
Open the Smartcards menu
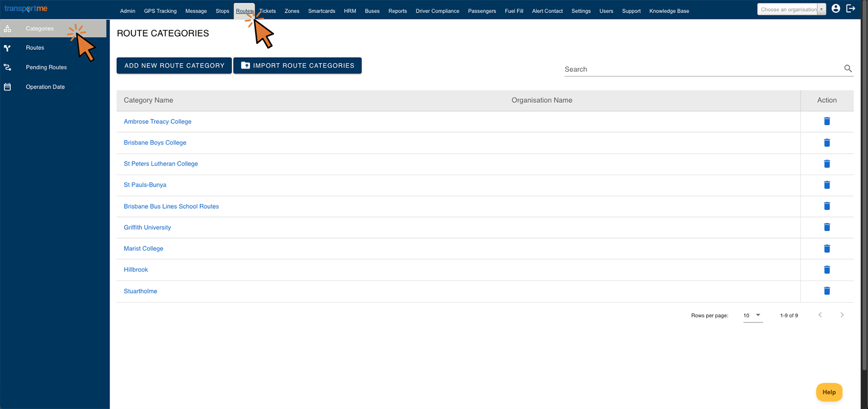point(322,11)
